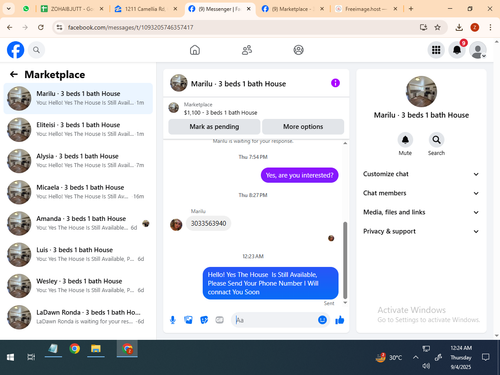This screenshot has height=375, width=500.
Task: Open Wesley conversation
Action: 78,286
